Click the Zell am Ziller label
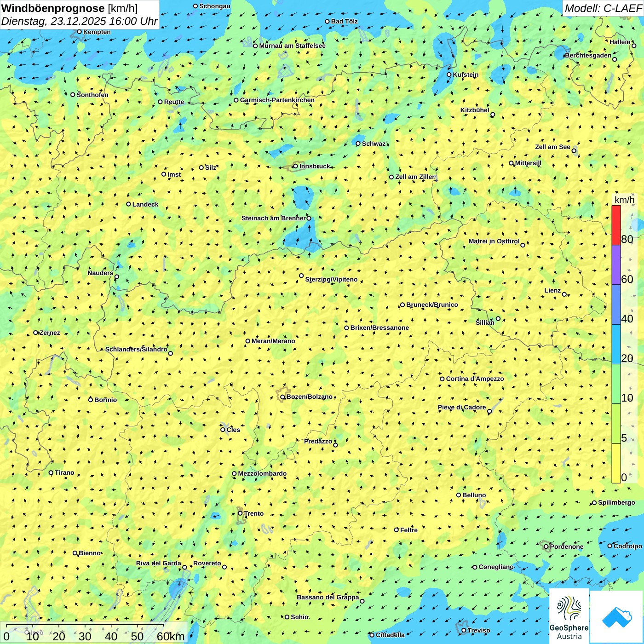The height and width of the screenshot is (644, 644). coord(415,177)
